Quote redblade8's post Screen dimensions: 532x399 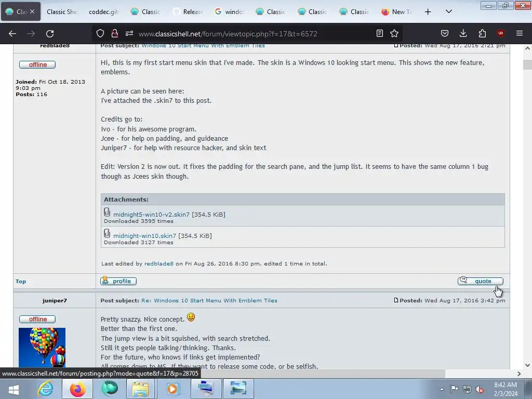pyautogui.click(x=481, y=281)
